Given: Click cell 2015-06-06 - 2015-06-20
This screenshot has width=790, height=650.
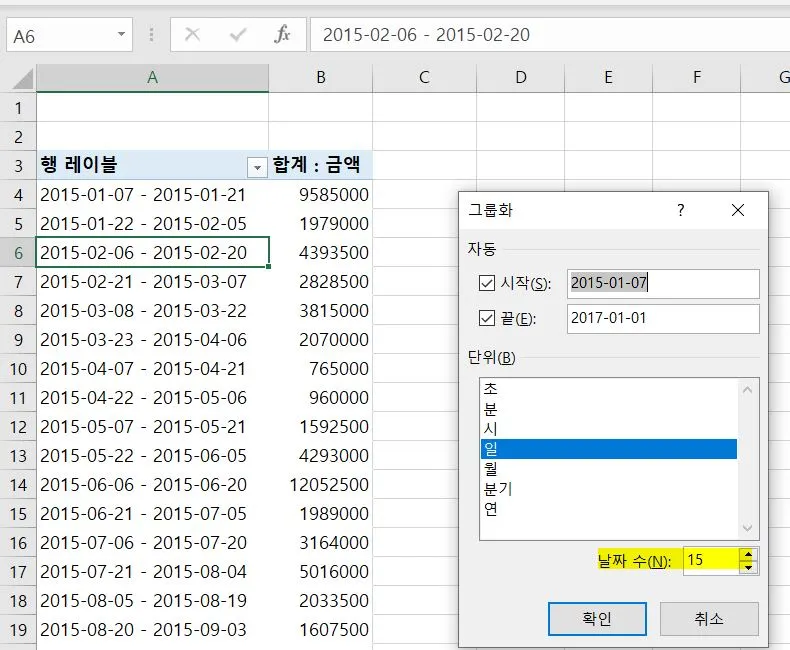Looking at the screenshot, I should [x=153, y=485].
